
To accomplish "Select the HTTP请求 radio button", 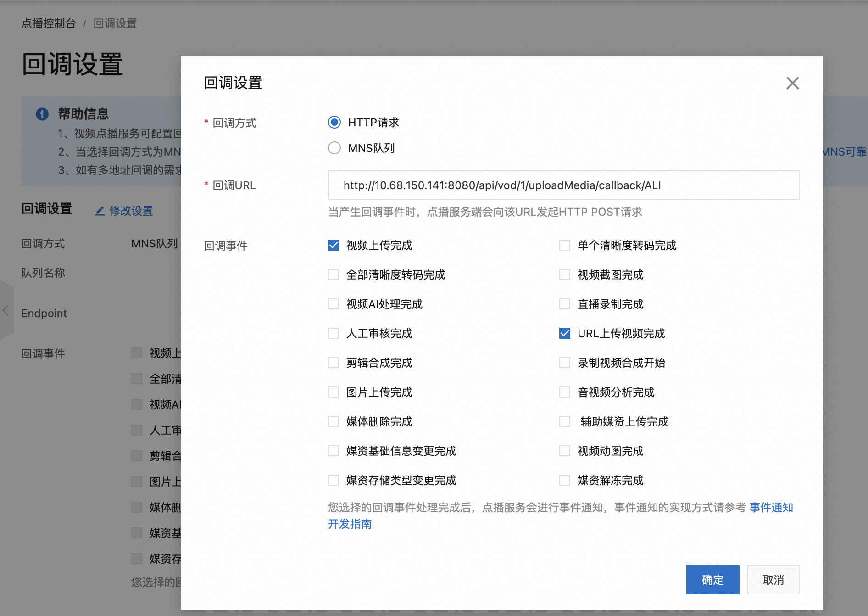I will coord(334,122).
